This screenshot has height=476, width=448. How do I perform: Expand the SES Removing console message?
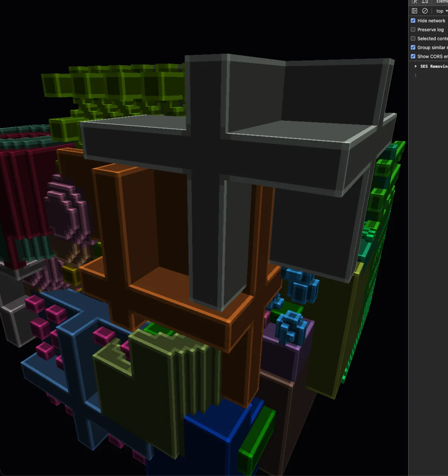pos(416,66)
